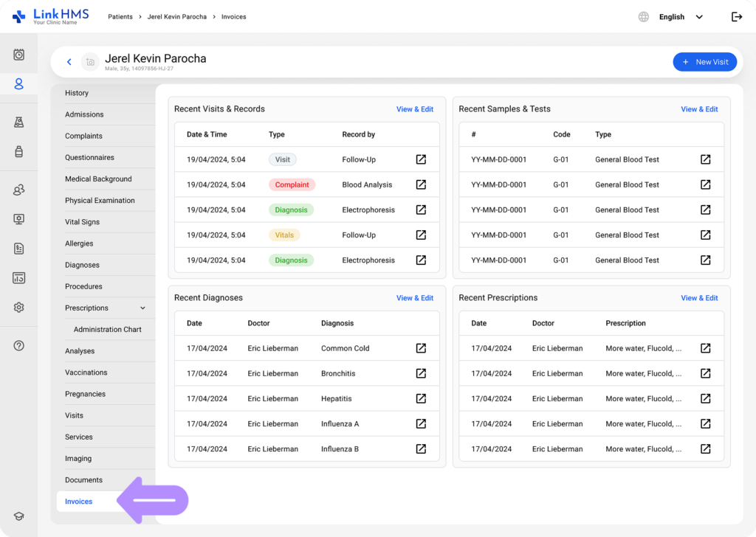756x537 pixels.
Task: Click the New Visit button
Action: point(704,62)
